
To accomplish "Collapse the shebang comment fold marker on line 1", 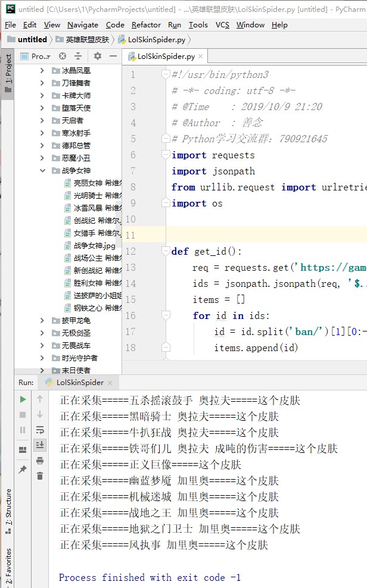I will click(166, 74).
